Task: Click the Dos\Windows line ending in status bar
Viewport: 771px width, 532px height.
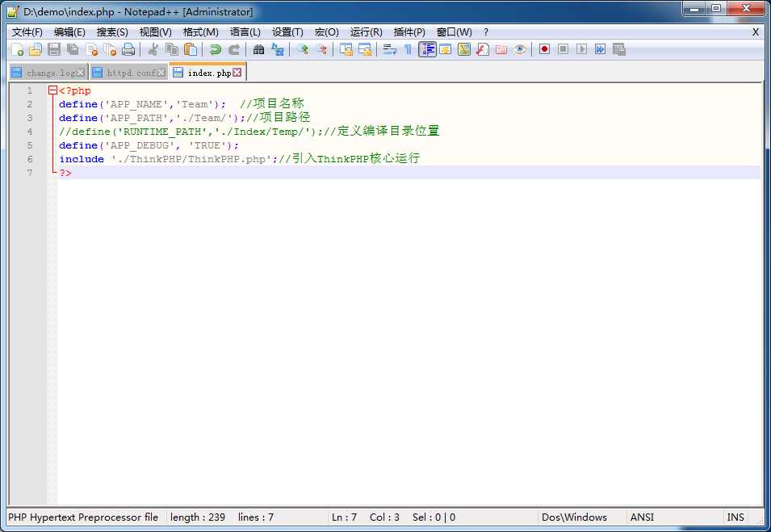Action: click(574, 517)
